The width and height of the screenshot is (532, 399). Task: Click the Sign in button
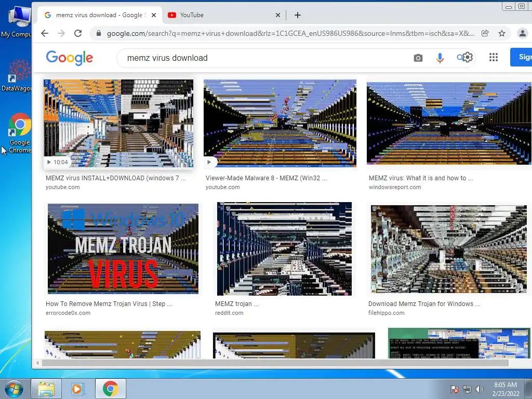tap(521, 57)
